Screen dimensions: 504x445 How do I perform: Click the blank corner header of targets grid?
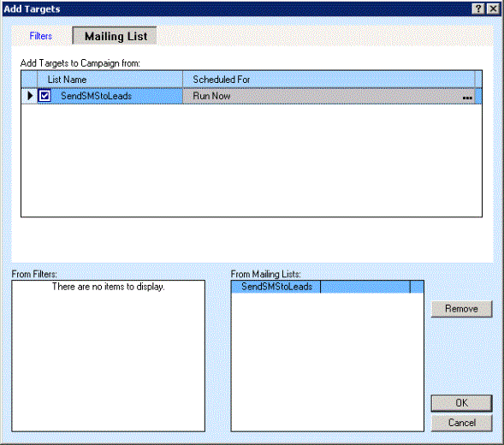tap(29, 80)
